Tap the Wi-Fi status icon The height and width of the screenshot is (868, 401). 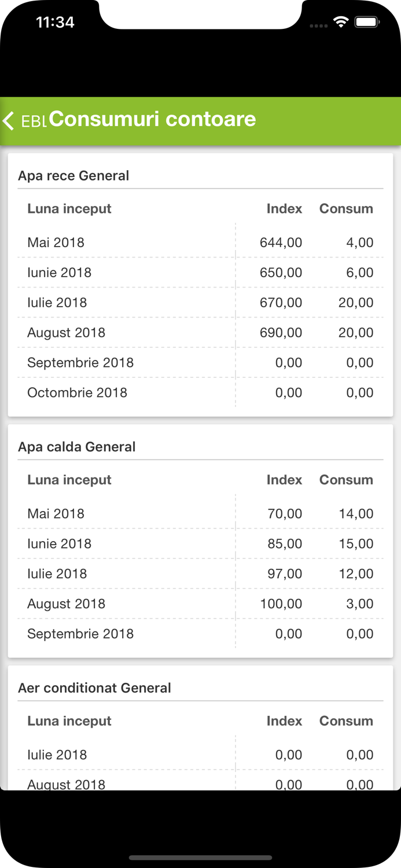(341, 23)
